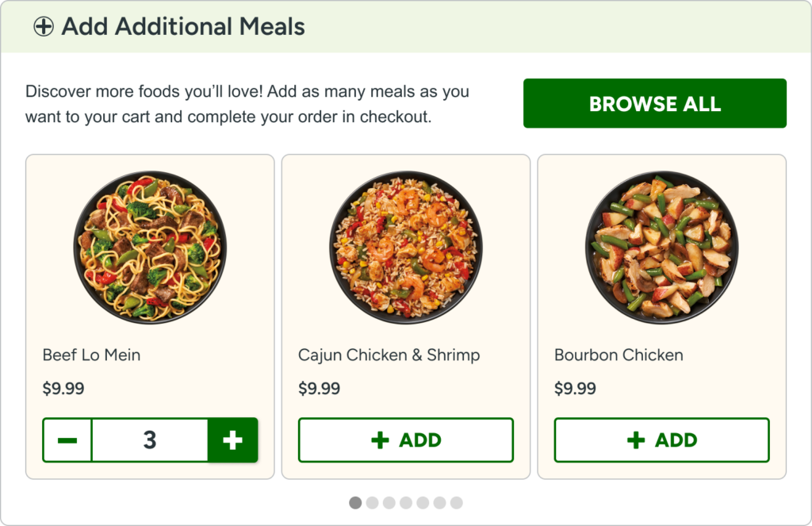Screen dimensions: 812x526
Task: Select the Beef Lo Mein title
Action: point(91,355)
